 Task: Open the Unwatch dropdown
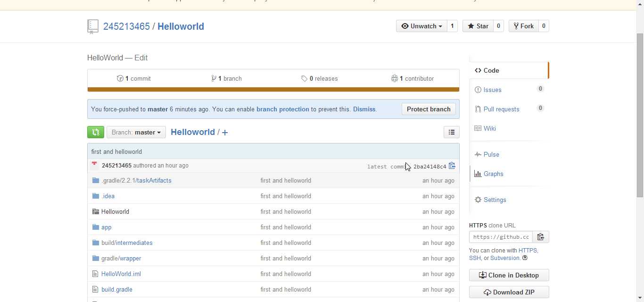point(421,26)
